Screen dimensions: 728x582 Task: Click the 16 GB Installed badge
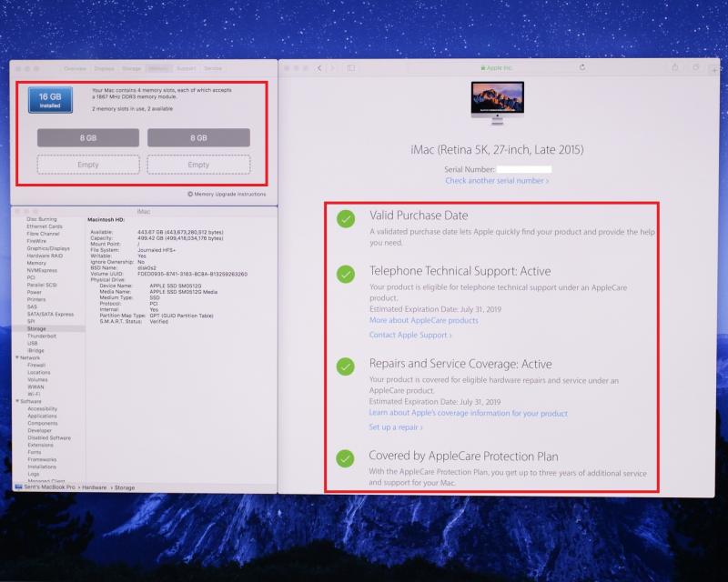point(50,100)
